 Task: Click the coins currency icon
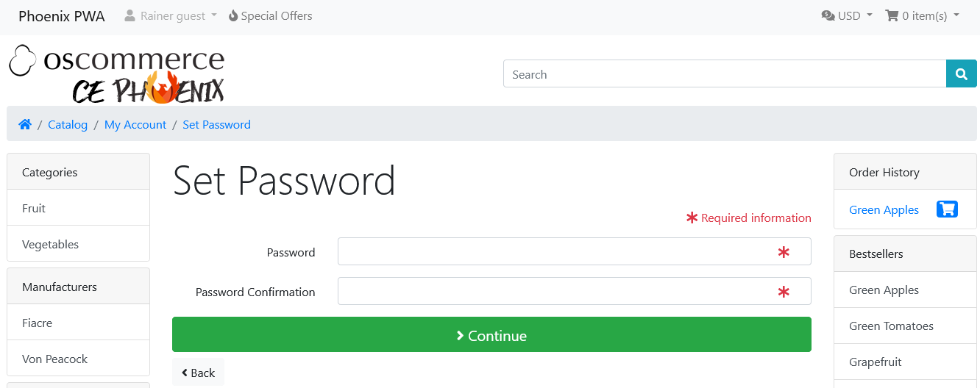pyautogui.click(x=828, y=15)
